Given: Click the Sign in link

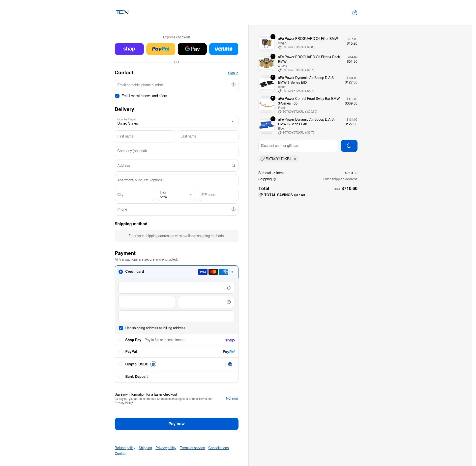Looking at the screenshot, I should (x=233, y=73).
